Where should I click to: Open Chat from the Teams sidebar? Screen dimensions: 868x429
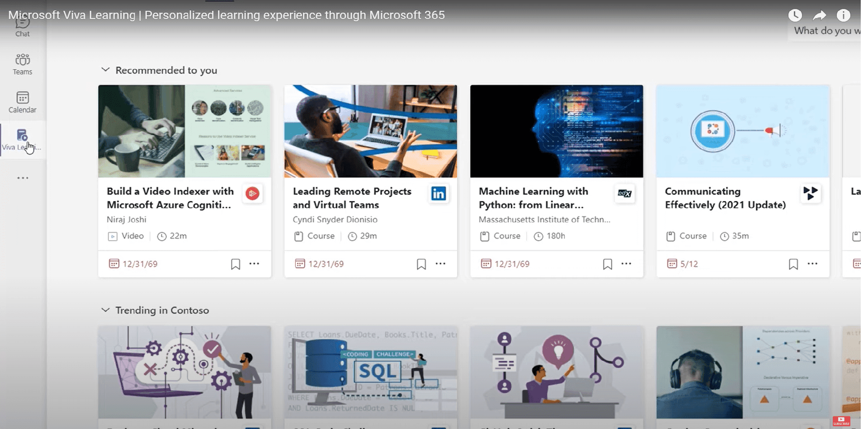22,25
